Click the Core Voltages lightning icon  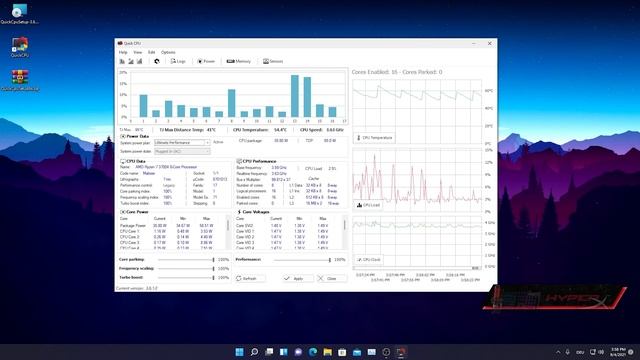click(239, 212)
